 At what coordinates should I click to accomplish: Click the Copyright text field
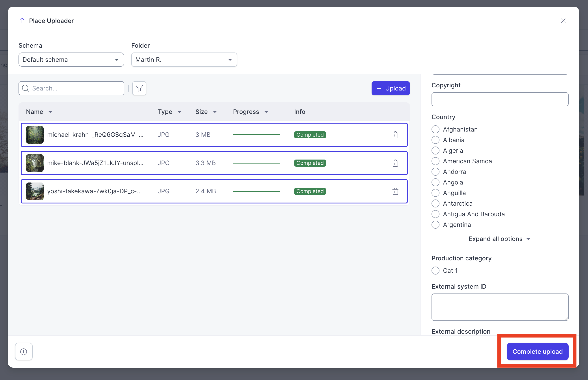500,99
